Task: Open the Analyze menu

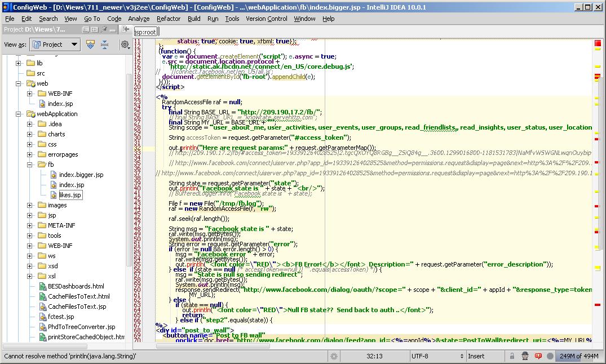Action: [139, 19]
